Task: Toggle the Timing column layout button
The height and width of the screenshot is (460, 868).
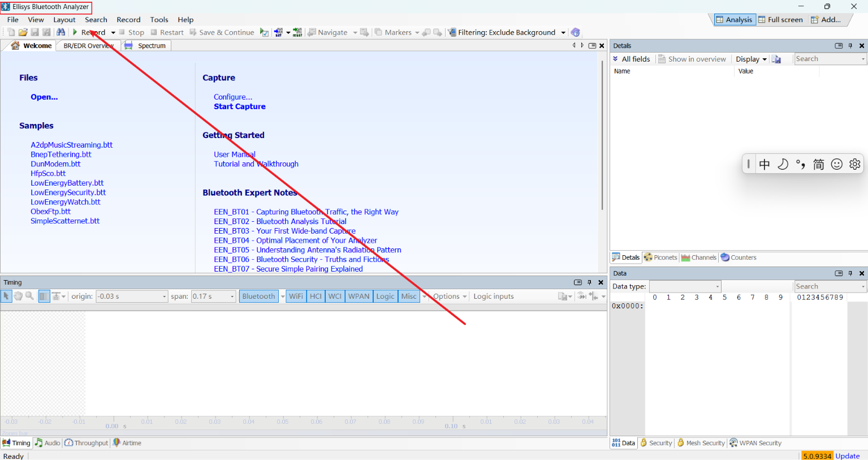Action: (x=44, y=296)
